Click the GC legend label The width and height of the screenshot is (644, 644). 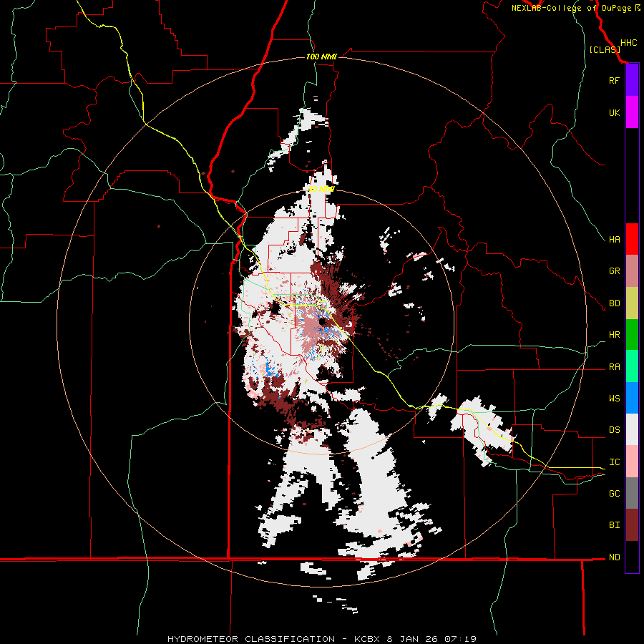click(614, 494)
